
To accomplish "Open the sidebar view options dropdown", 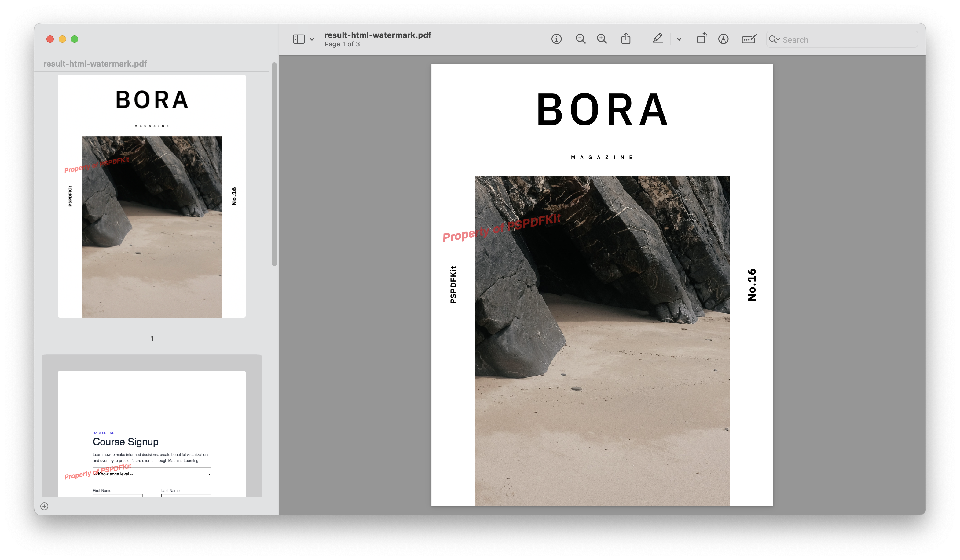I will coord(312,39).
